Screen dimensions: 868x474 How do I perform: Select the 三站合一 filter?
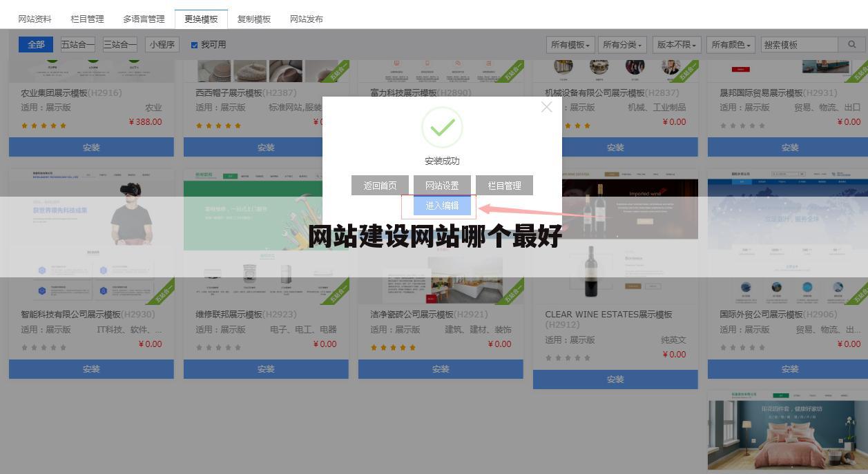(x=120, y=44)
